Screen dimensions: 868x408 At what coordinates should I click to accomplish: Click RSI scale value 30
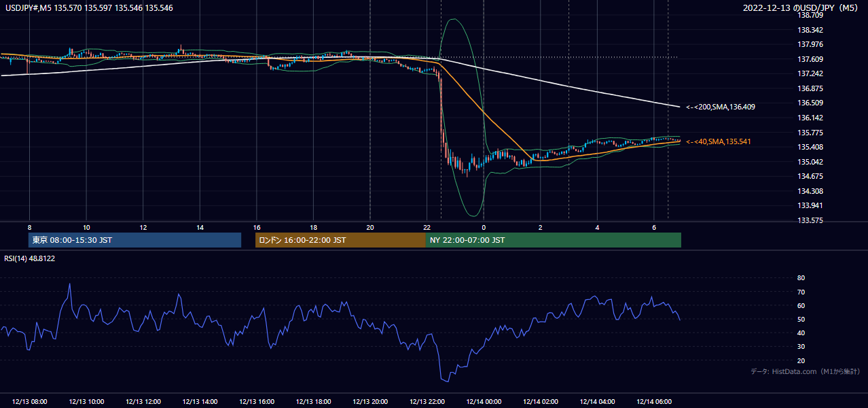[x=801, y=347]
